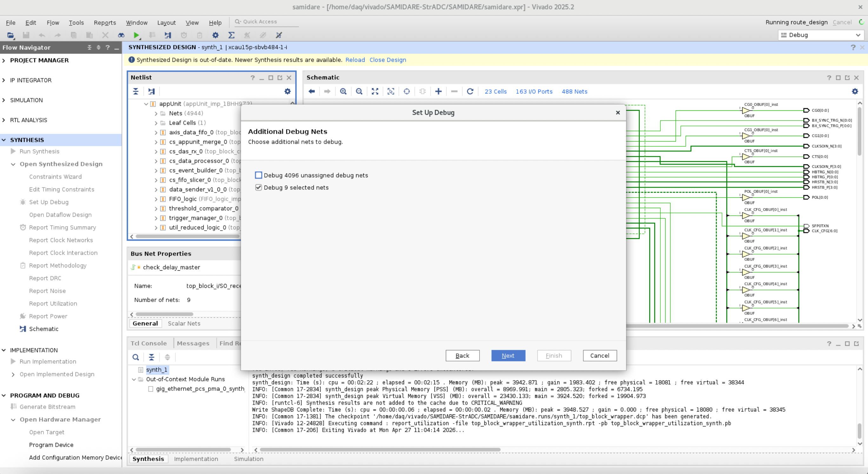Click search icon in Design Runs panel
The image size is (868, 474).
[x=136, y=357]
